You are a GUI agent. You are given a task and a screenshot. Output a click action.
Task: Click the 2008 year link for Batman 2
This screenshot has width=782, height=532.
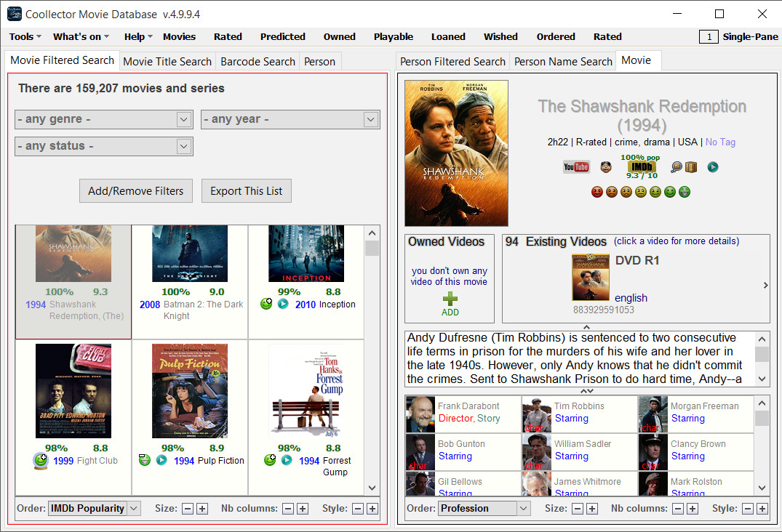[150, 305]
